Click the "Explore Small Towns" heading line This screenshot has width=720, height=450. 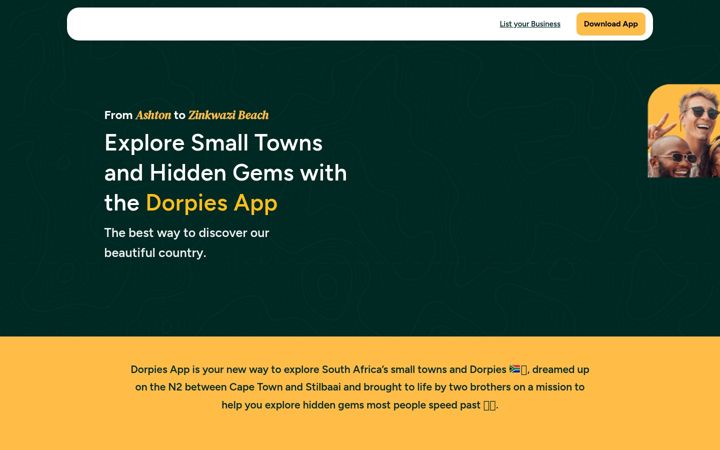coord(213,143)
